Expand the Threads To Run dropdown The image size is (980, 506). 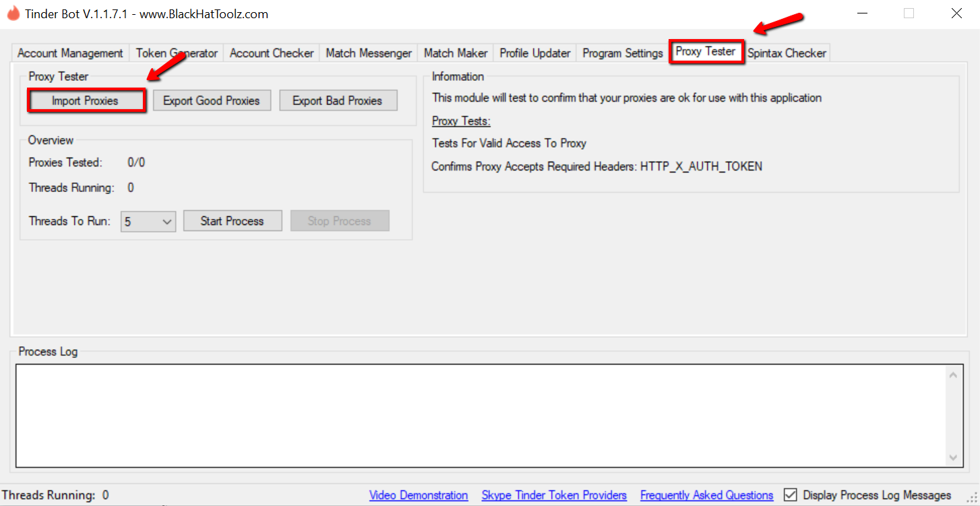148,221
